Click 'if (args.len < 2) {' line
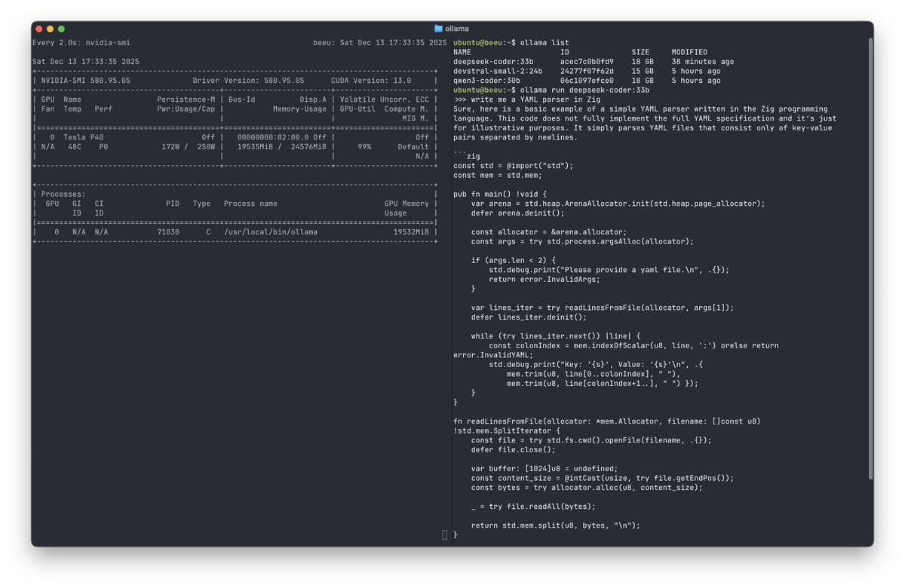This screenshot has width=905, height=588. 514,260
